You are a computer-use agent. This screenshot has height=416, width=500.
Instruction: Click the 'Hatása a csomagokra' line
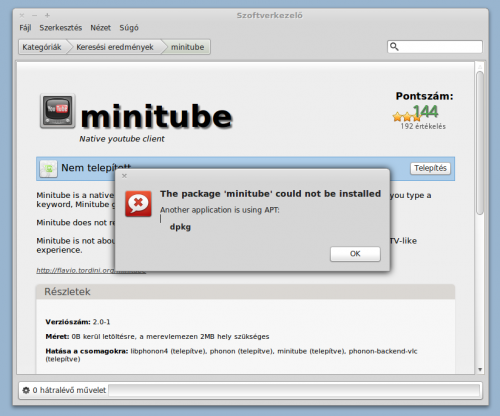pyautogui.click(x=231, y=355)
